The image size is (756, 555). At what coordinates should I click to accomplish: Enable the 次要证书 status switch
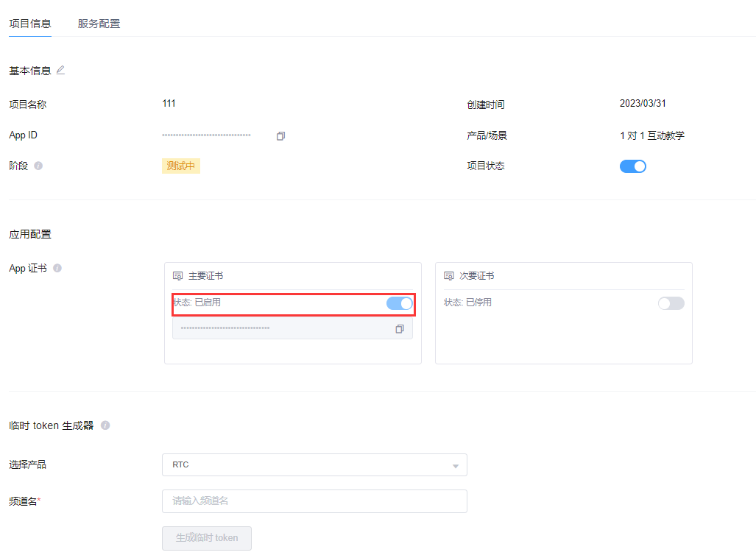coord(671,303)
